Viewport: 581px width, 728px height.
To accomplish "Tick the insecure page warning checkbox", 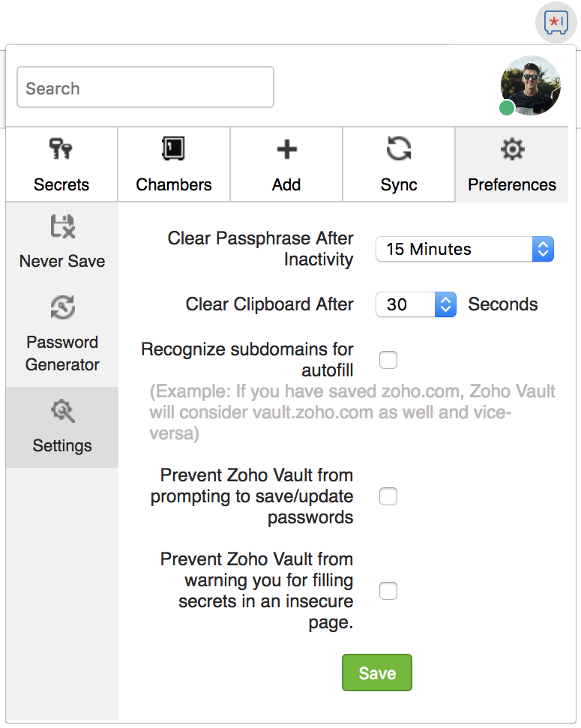I will pos(388,592).
